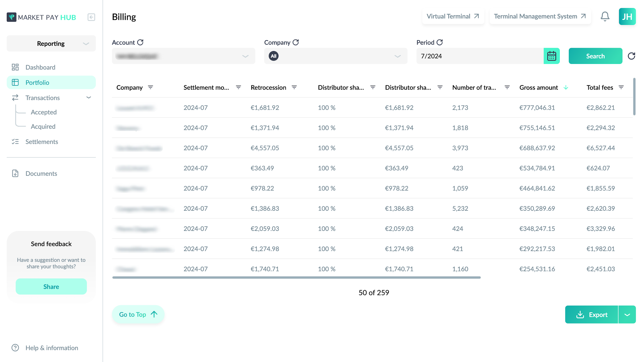Click the Search button
644x362 pixels.
(x=595, y=56)
